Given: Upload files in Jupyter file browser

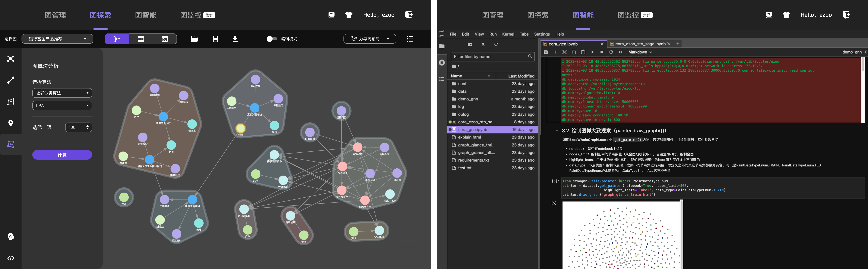Looking at the screenshot, I should (x=483, y=44).
